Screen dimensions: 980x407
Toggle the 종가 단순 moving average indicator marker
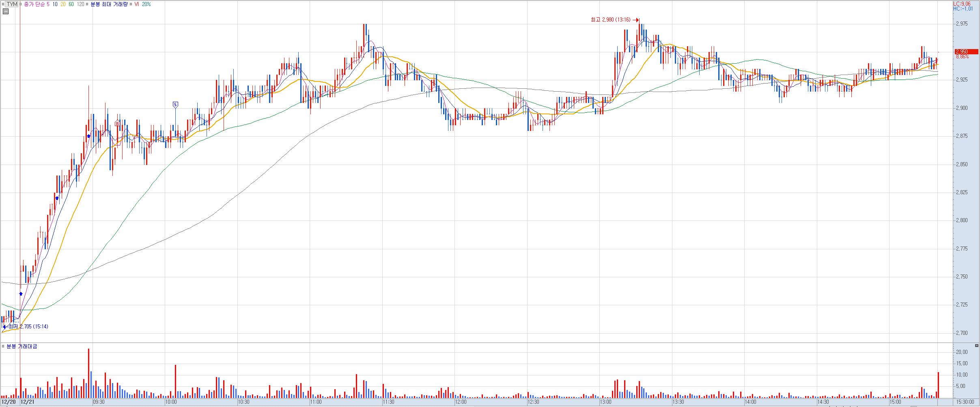(21, 4)
